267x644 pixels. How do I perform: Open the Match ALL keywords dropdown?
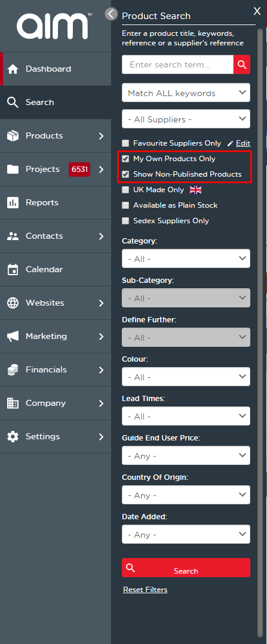click(x=186, y=93)
